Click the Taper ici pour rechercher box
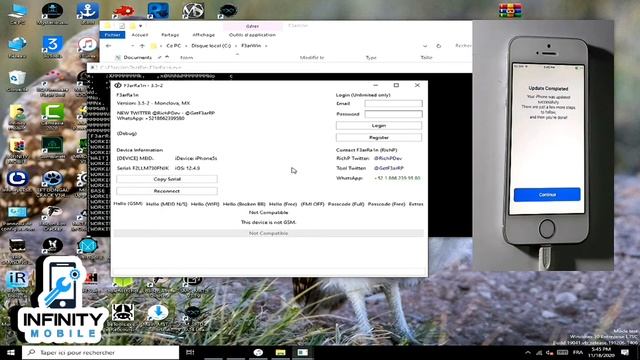This screenshot has height=360, width=640. click(x=100, y=352)
